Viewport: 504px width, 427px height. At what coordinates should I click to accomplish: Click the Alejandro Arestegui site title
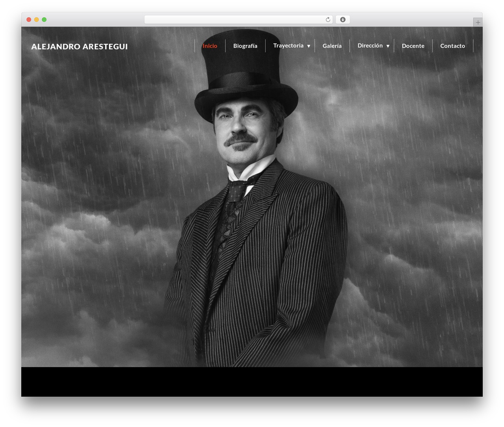point(80,46)
